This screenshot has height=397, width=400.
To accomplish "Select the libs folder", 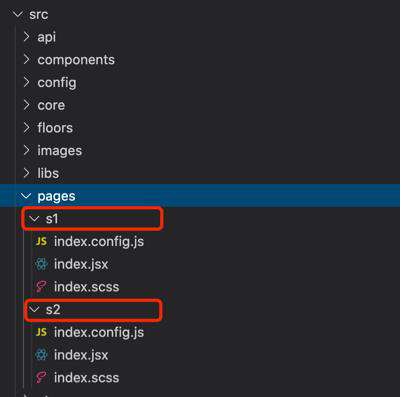I will click(x=48, y=173).
